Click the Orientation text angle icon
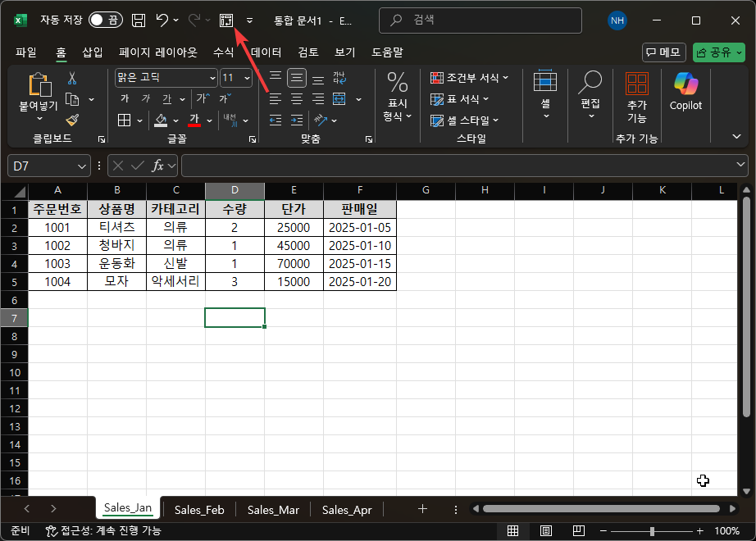Screen dimensions: 756x541 (321, 120)
